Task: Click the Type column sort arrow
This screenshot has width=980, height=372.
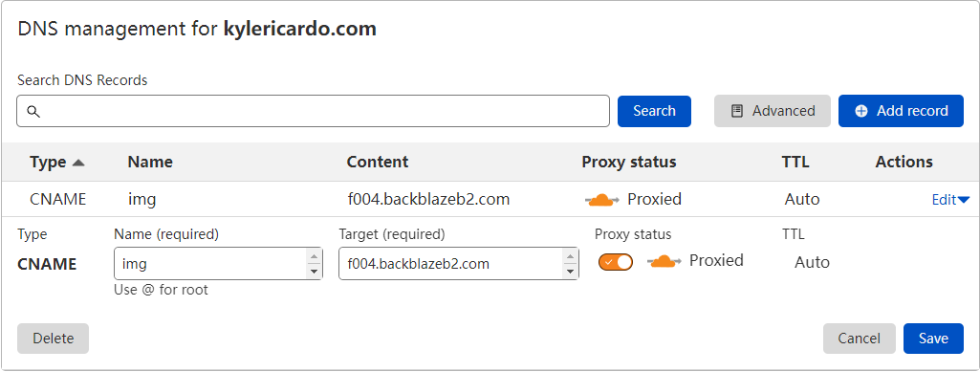Action: (x=78, y=163)
